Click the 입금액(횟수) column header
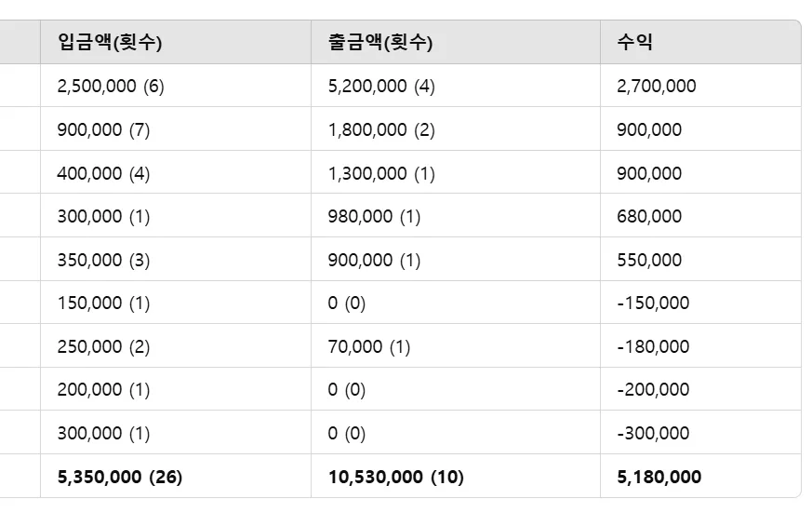The width and height of the screenshot is (812, 526). (176, 42)
